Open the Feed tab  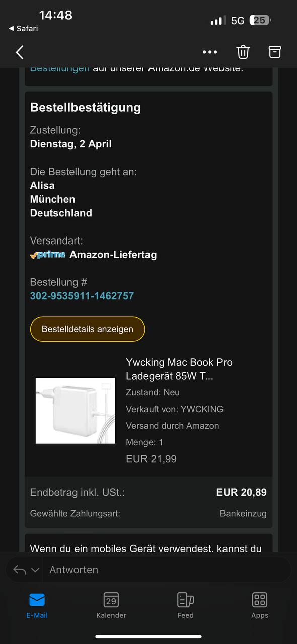[185, 605]
